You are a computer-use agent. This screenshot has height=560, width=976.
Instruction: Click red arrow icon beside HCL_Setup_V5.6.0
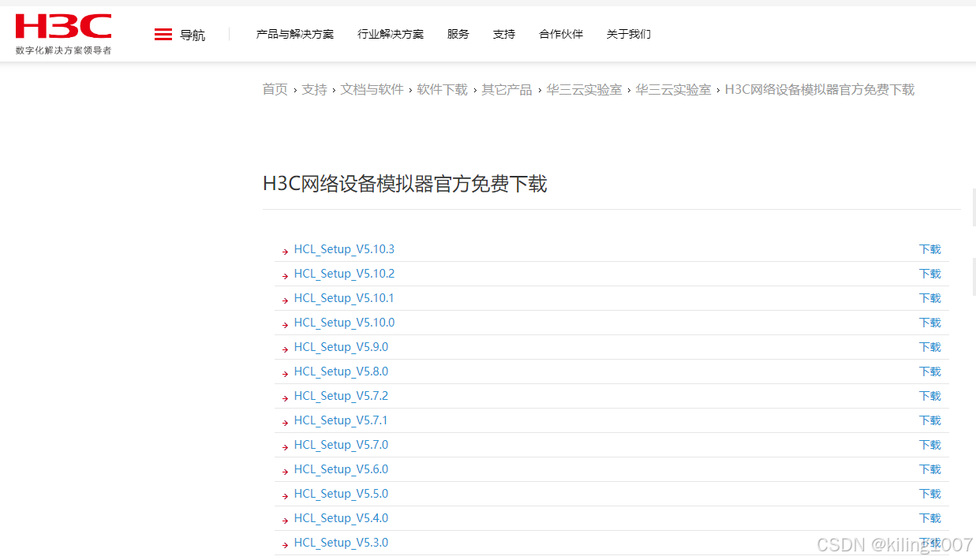click(x=285, y=472)
